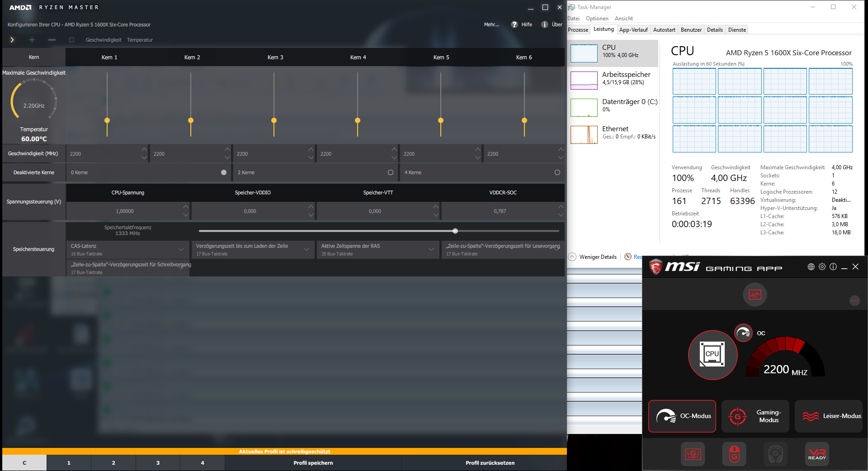This screenshot has height=471, width=868.
Task: Click the MSI dragon shield logo
Action: pos(656,267)
